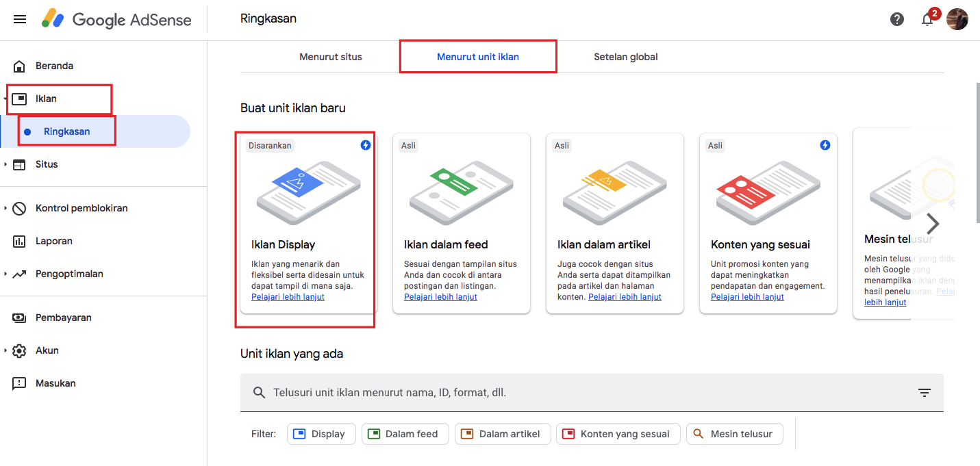
Task: Open the user account avatar
Action: click(x=957, y=19)
